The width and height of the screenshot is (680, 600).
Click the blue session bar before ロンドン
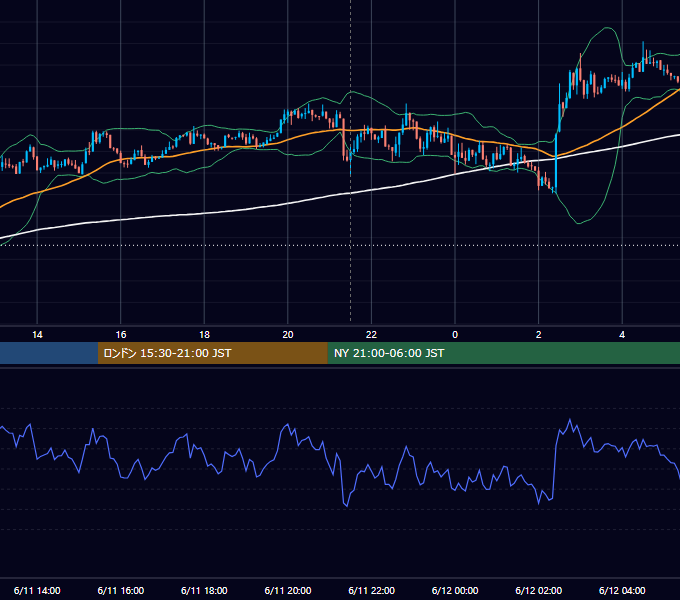tap(49, 353)
